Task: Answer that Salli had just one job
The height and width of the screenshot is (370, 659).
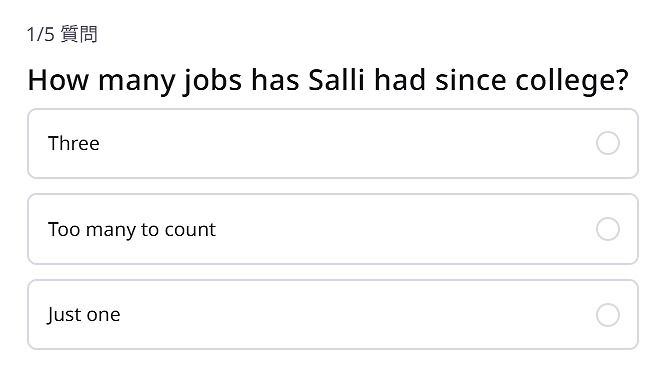Action: 333,314
